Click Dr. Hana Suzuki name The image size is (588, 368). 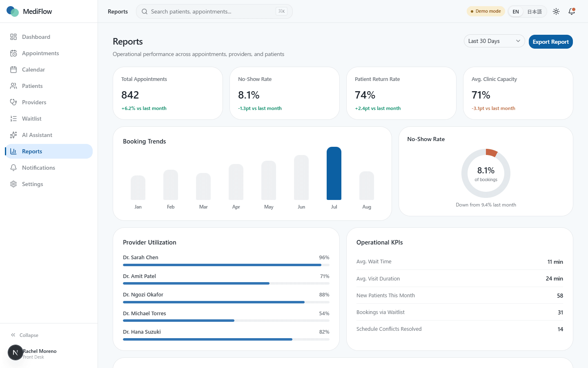(x=142, y=332)
